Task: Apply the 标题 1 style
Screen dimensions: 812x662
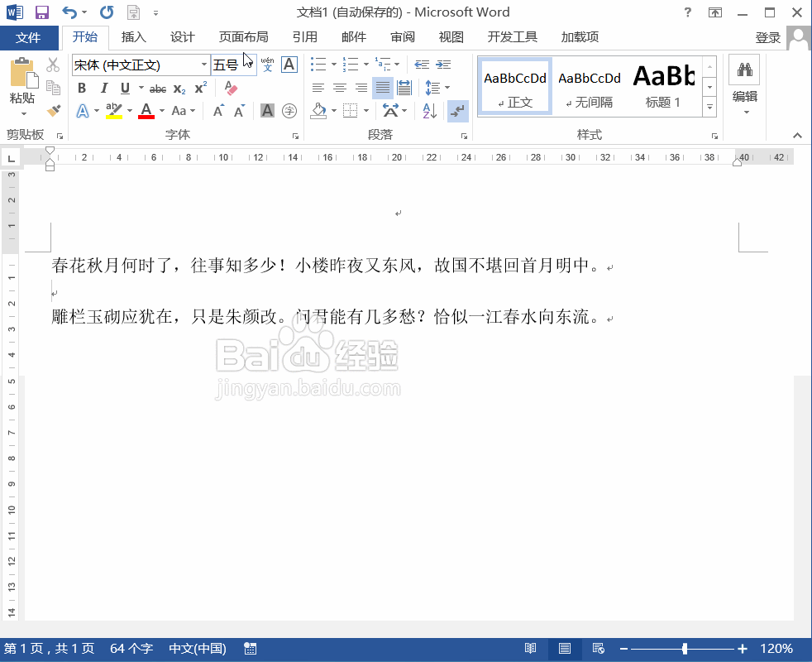Action: tap(663, 85)
